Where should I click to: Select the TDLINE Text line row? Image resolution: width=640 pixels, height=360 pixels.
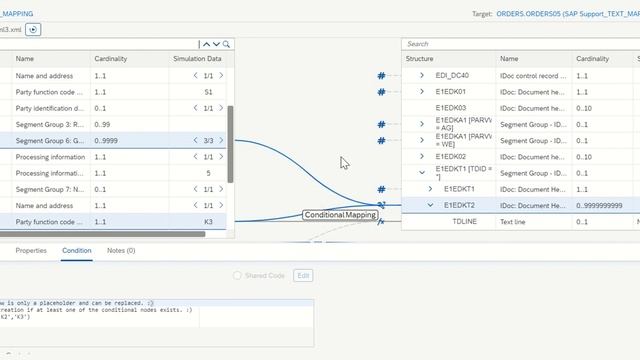point(521,222)
